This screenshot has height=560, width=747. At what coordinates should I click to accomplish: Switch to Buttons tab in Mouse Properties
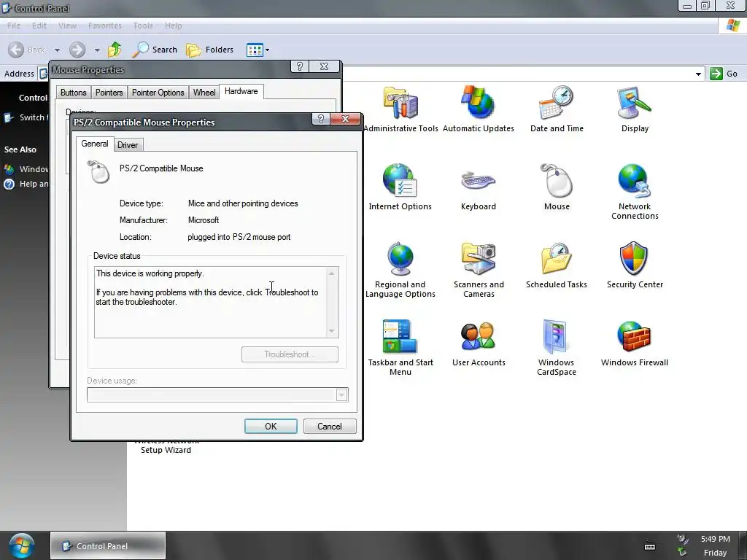[x=74, y=93]
